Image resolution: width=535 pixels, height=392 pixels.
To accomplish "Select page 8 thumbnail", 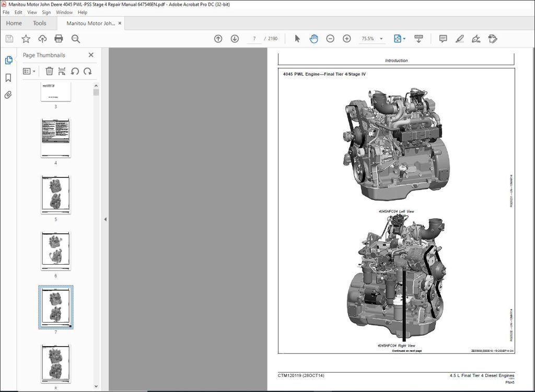I will pyautogui.click(x=55, y=364).
